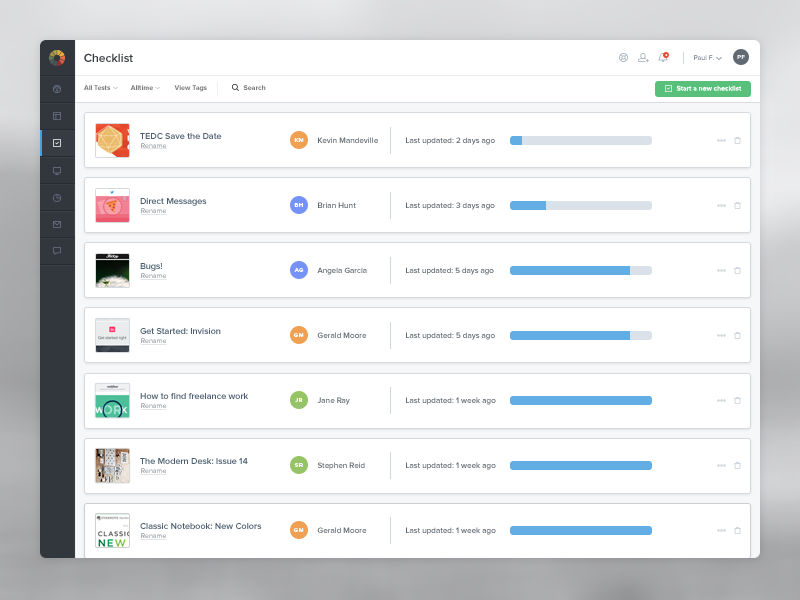Open more options for Direct Messages row
The width and height of the screenshot is (800, 600).
click(x=721, y=205)
